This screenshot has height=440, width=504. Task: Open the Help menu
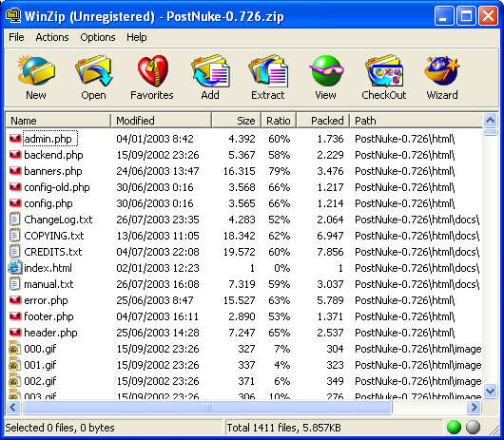(x=137, y=37)
